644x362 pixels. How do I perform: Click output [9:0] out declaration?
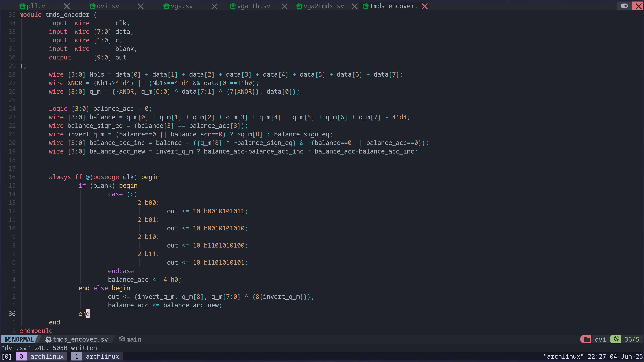88,57
